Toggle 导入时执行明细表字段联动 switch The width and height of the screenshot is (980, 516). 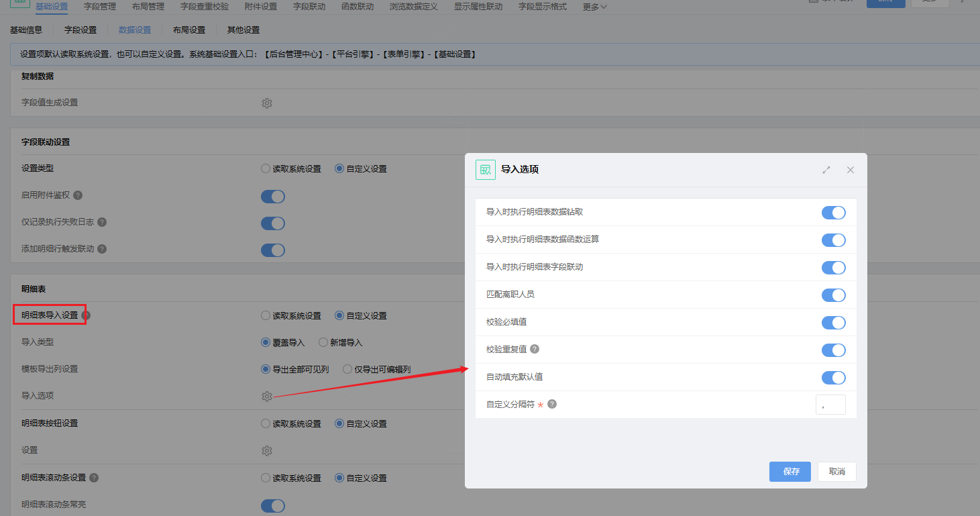pyautogui.click(x=834, y=268)
